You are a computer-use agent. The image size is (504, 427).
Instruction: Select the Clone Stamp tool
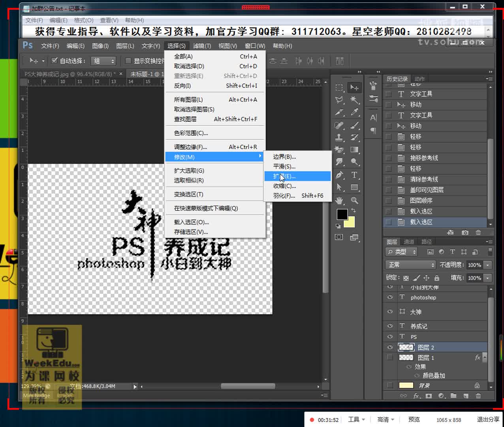click(339, 138)
